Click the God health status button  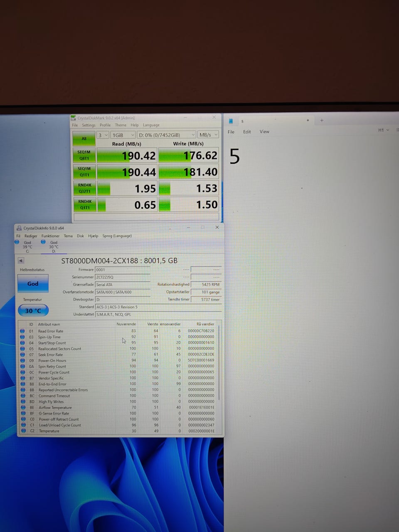tap(33, 283)
